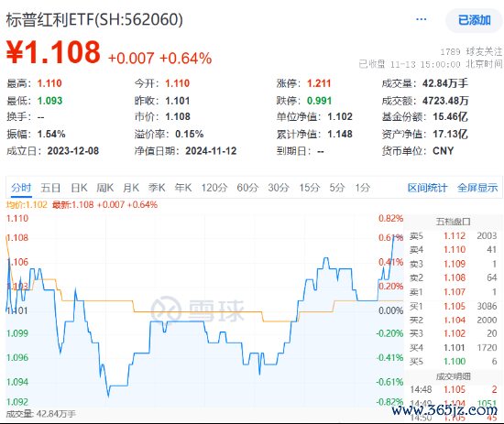Click the 成立日 2023-12-08 date
Image resolution: width=504 pixels, height=424 pixels.
tap(73, 151)
